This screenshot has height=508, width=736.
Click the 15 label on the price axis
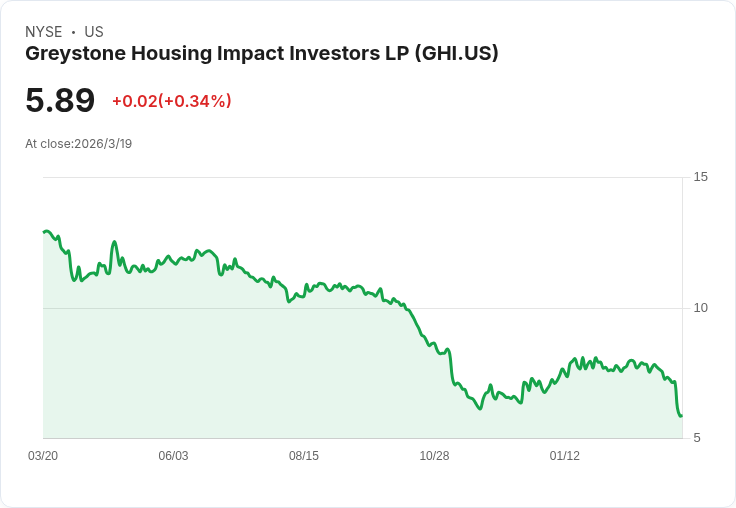coord(700,177)
